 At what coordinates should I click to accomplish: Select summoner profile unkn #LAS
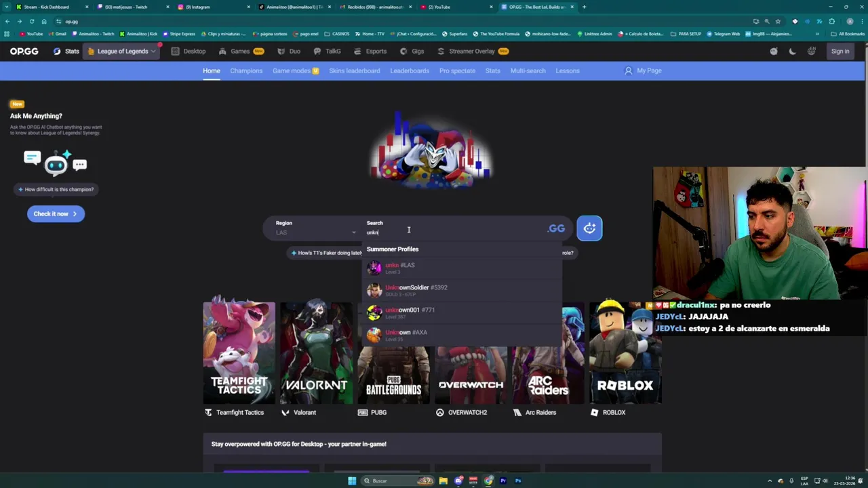point(461,268)
